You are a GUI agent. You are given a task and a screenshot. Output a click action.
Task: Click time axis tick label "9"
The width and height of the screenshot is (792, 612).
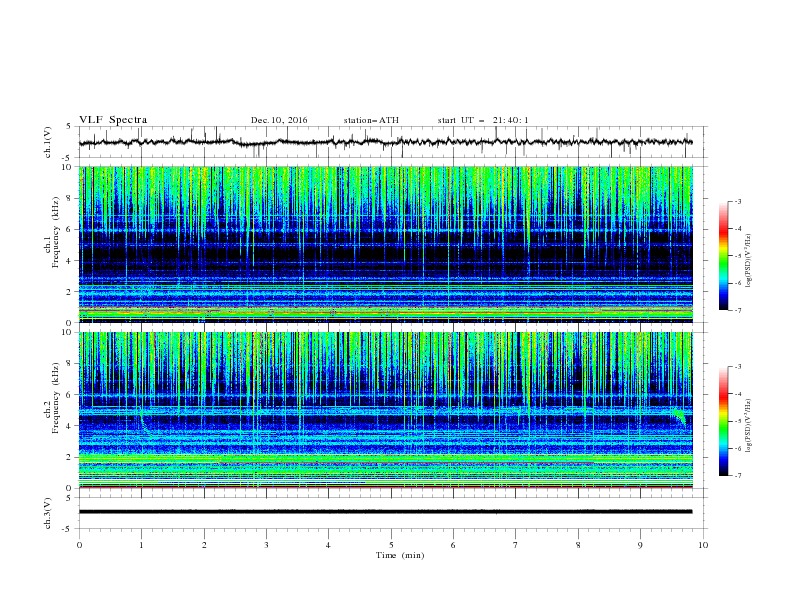click(640, 545)
